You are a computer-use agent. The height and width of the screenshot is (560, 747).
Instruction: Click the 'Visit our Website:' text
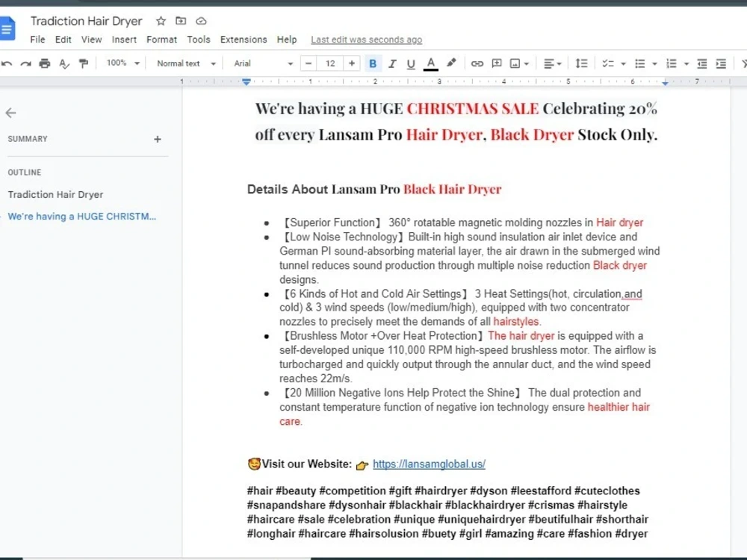click(x=306, y=464)
